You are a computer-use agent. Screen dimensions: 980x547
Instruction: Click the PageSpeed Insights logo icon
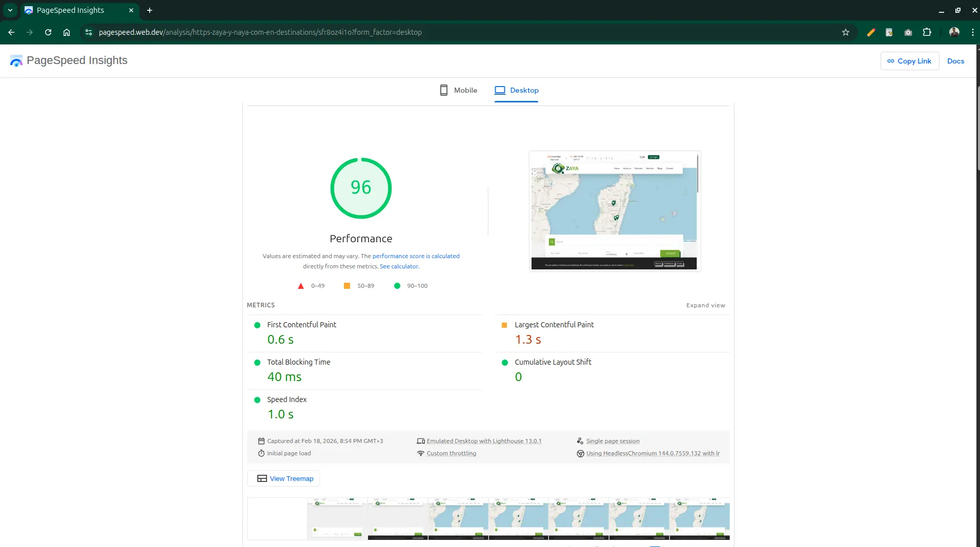pos(16,61)
